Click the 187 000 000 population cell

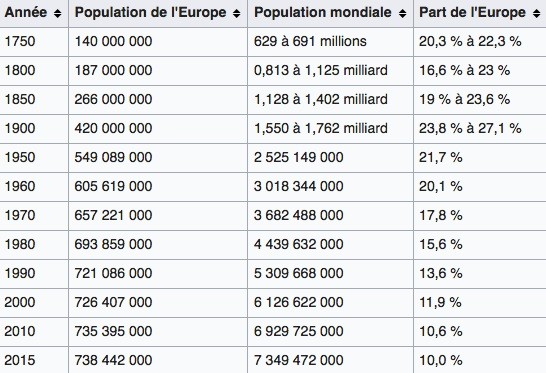point(158,70)
